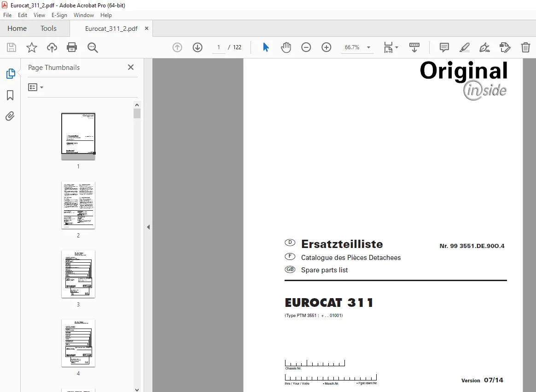
Task: Select page 3 thumbnail
Action: pos(78,274)
